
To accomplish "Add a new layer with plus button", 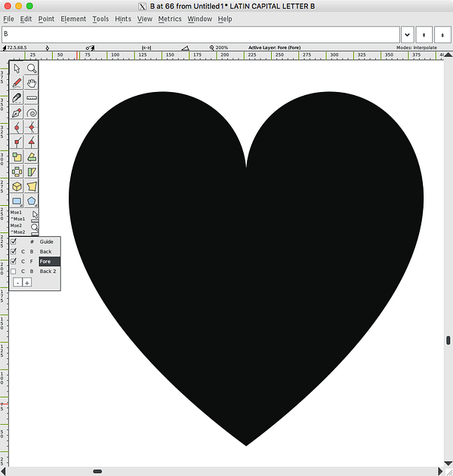I will pyautogui.click(x=27, y=283).
